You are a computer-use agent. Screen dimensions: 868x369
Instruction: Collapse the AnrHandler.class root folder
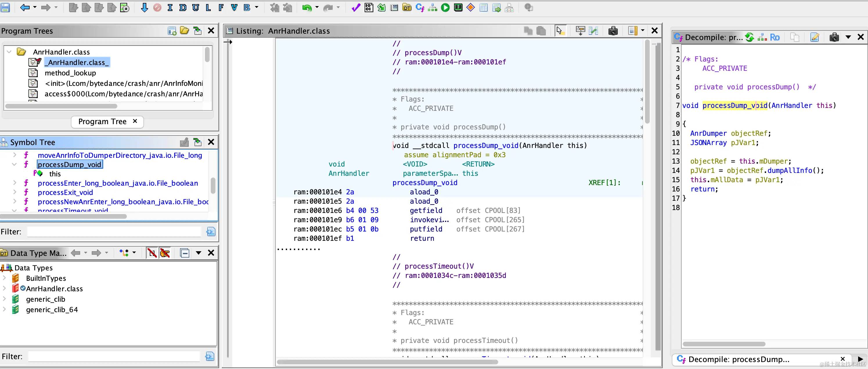coord(9,52)
